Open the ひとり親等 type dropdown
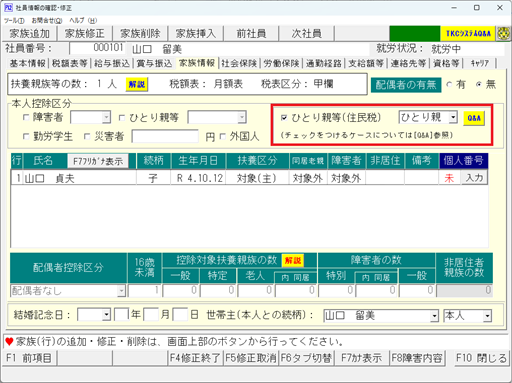The image size is (512, 383). click(242, 117)
